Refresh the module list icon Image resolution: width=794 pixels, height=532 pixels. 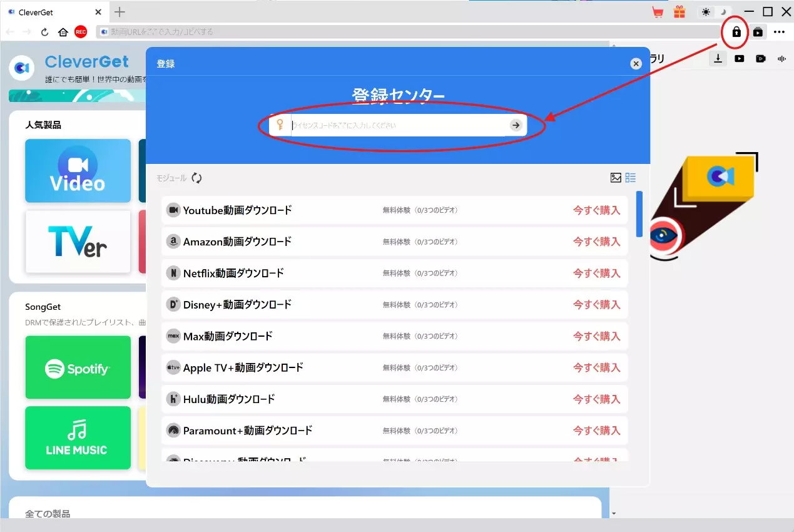tap(196, 178)
